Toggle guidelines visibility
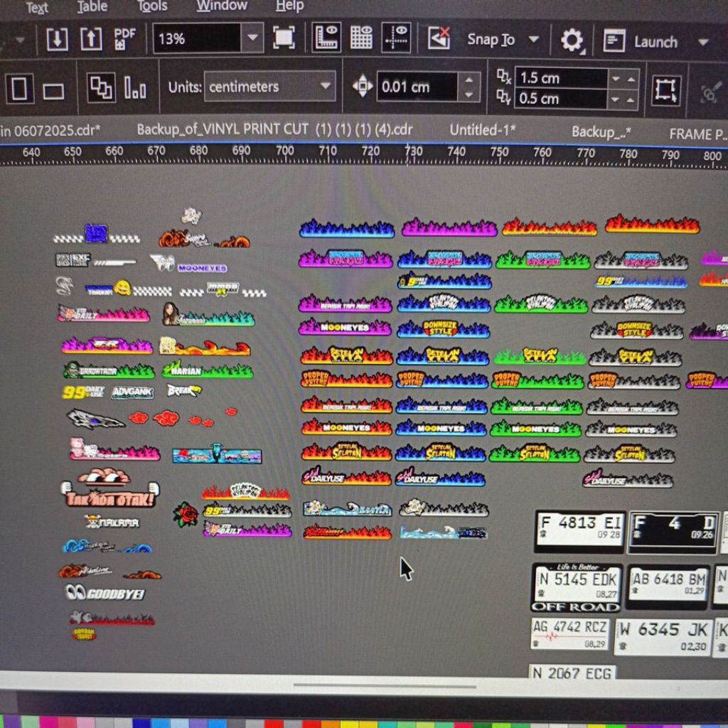 (x=396, y=38)
